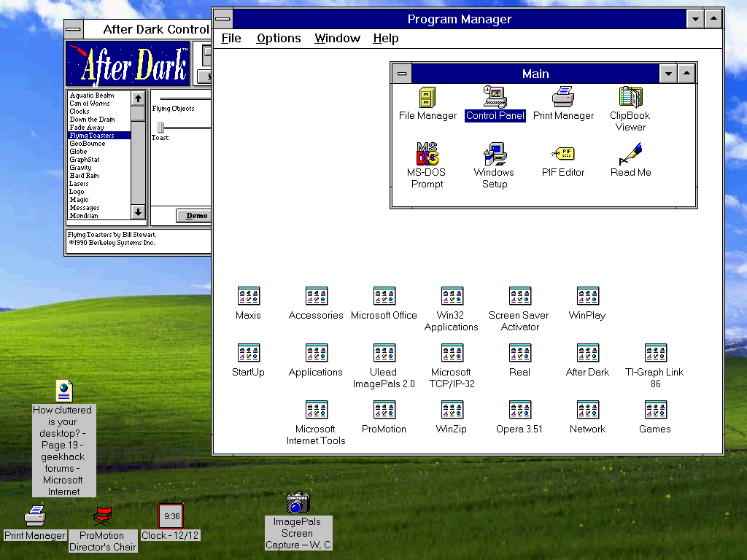This screenshot has width=747, height=560.
Task: Select Hard Rain in the screensaver list
Action: [85, 176]
